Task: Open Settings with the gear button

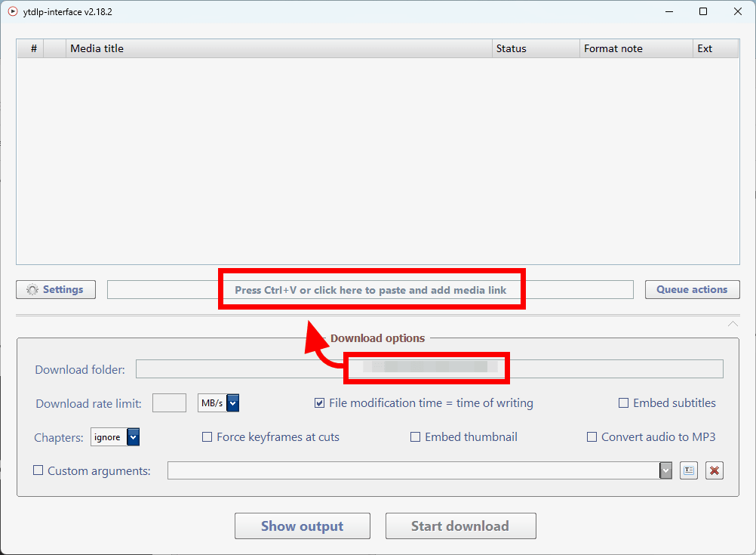Action: tap(56, 290)
